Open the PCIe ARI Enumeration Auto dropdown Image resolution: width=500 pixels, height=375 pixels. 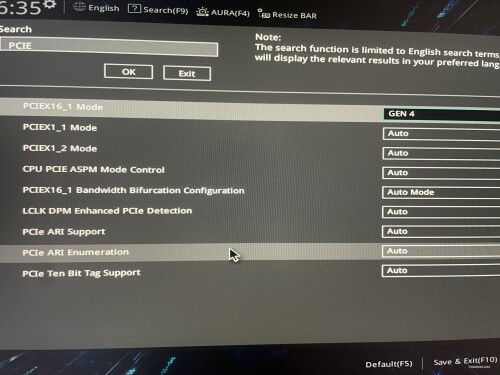(x=441, y=251)
